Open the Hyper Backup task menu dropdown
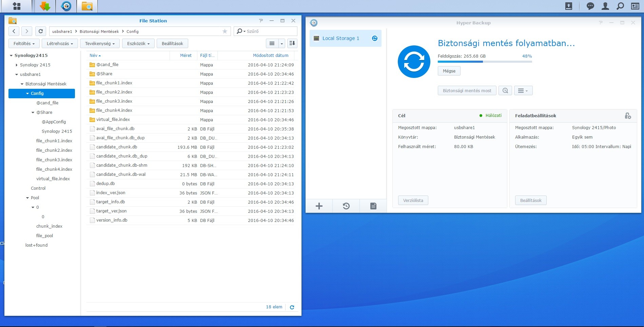The height and width of the screenshot is (327, 644). click(523, 90)
